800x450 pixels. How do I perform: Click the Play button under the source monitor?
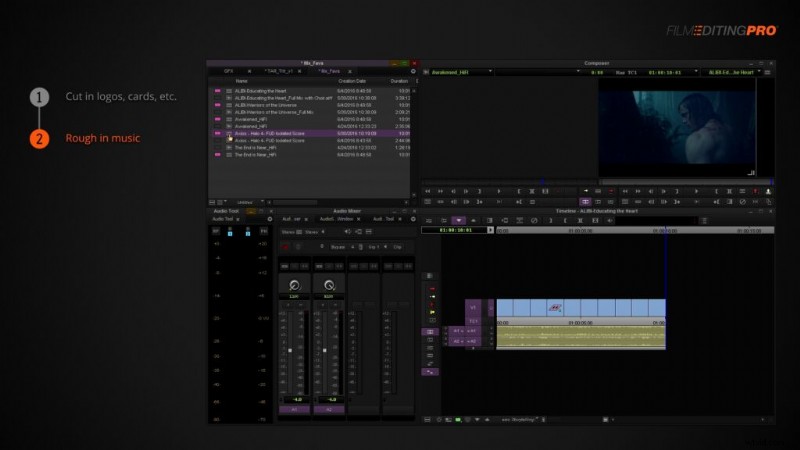click(498, 191)
